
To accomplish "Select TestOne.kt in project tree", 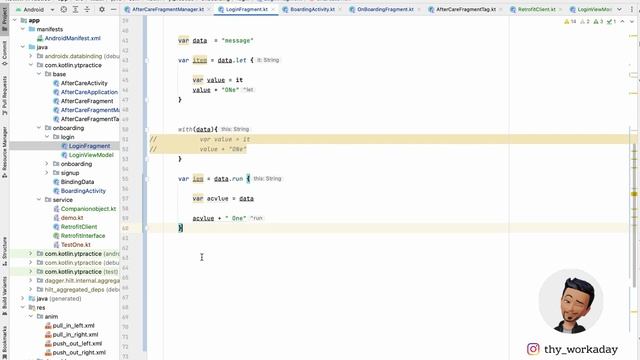I will pos(76,244).
